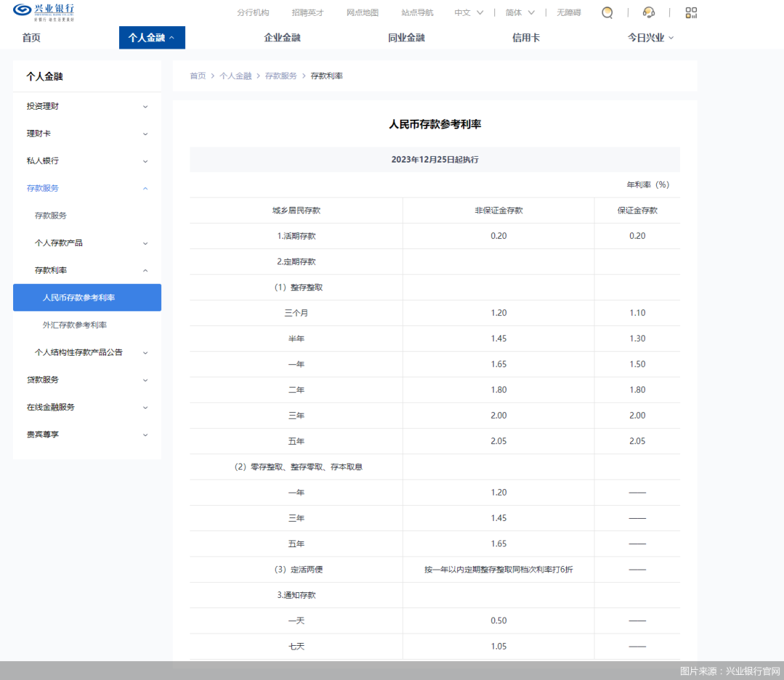Switch to the 企业金融 tab
The height and width of the screenshot is (680, 784).
pos(282,37)
